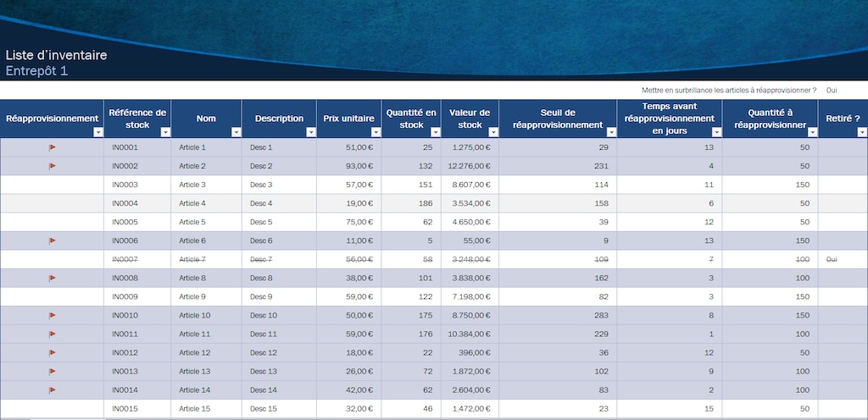Select the reorder threshold cell 283

pyautogui.click(x=558, y=316)
